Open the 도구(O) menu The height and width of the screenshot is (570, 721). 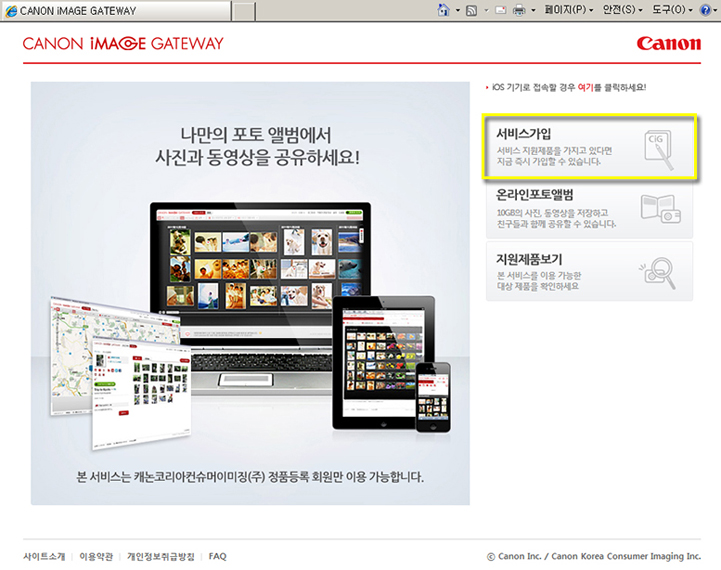pyautogui.click(x=672, y=10)
